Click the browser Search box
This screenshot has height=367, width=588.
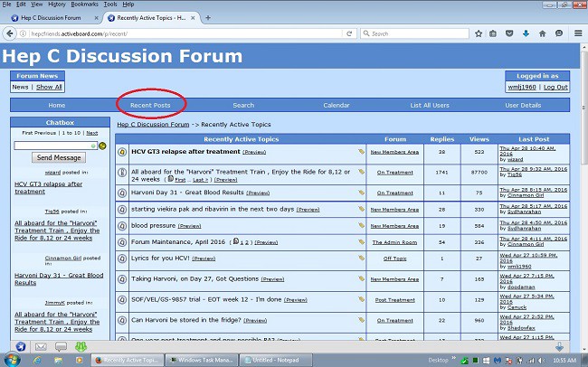(x=416, y=33)
